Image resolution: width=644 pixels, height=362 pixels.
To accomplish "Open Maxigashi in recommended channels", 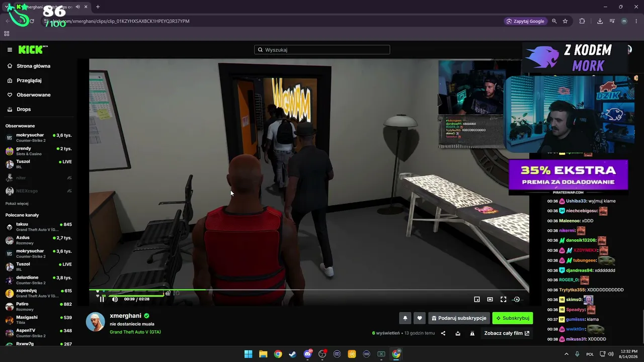I will tap(39, 320).
